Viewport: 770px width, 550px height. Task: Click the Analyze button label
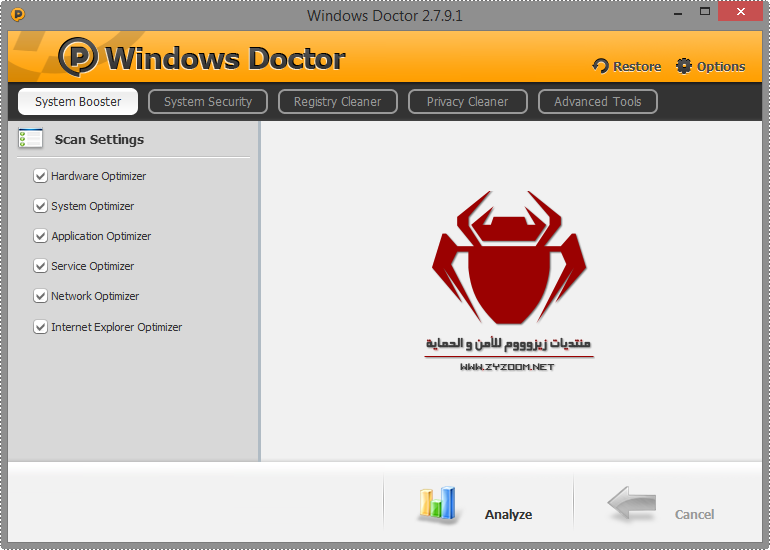tap(508, 514)
